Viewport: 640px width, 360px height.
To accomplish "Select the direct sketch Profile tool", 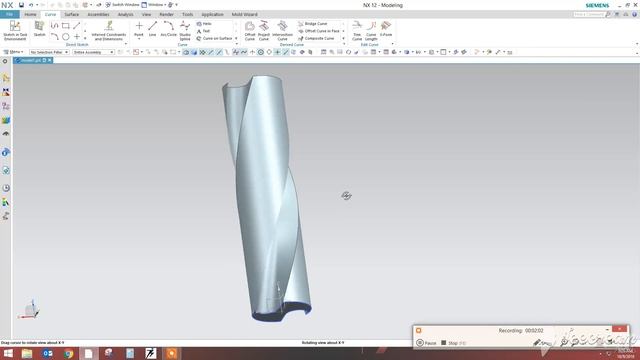I will pyautogui.click(x=54, y=26).
